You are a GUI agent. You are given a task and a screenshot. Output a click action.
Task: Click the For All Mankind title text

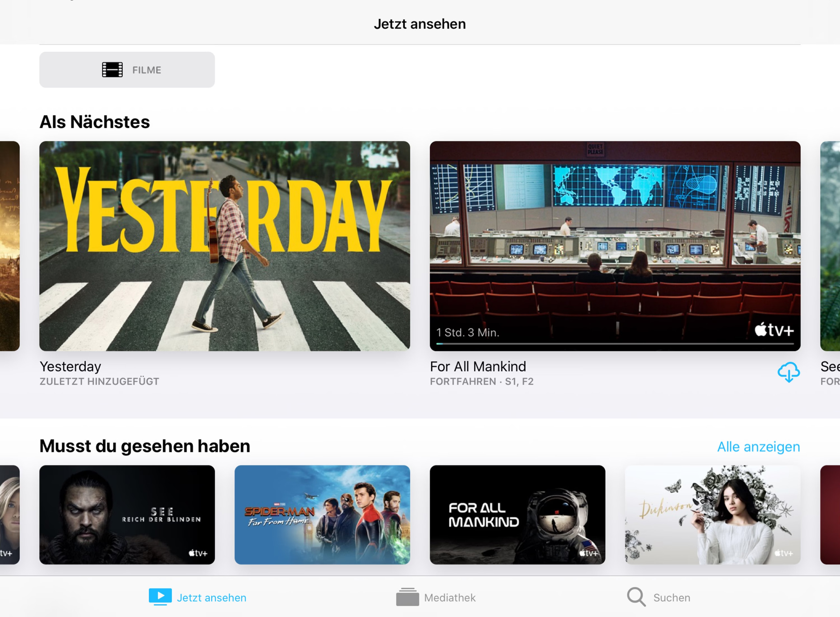[x=477, y=366]
